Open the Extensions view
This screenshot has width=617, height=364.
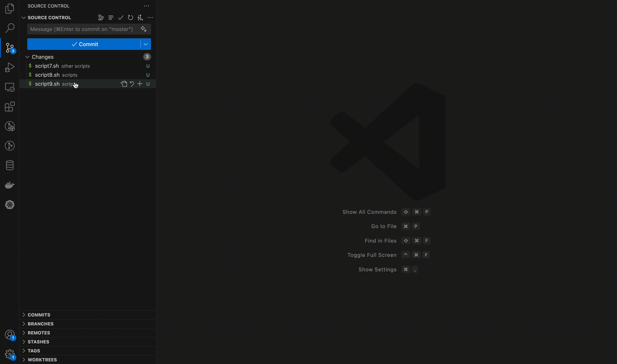click(10, 107)
